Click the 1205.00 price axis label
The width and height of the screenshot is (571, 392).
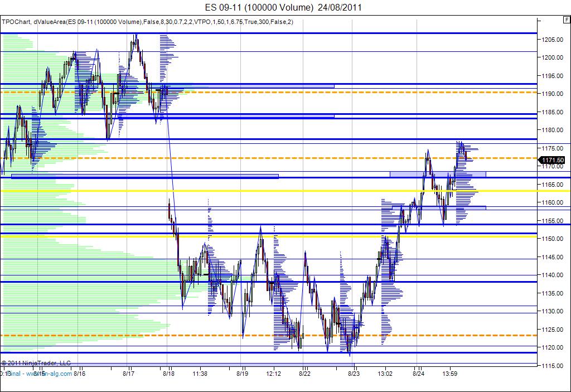tap(553, 40)
